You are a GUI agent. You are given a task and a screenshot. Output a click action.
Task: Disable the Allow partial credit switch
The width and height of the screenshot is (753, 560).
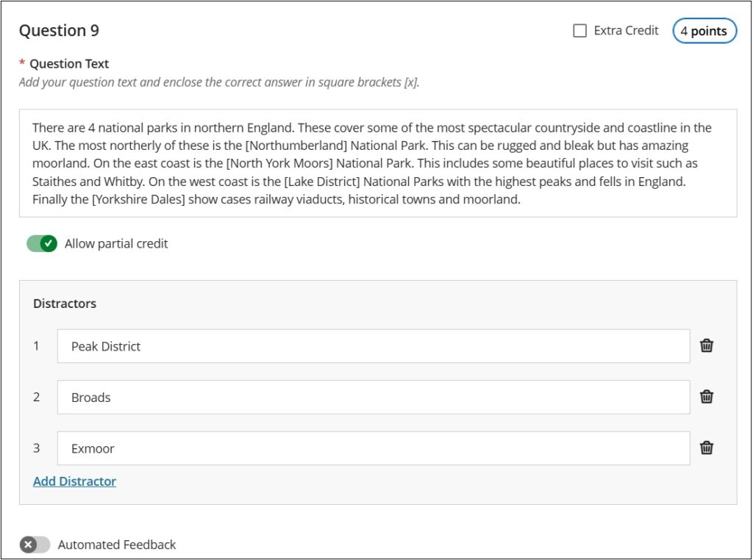42,243
